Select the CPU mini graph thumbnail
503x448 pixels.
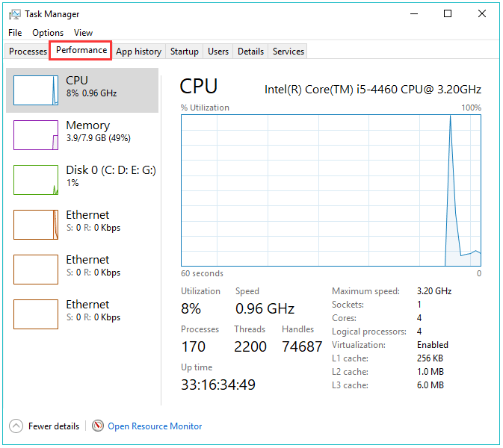click(x=36, y=90)
